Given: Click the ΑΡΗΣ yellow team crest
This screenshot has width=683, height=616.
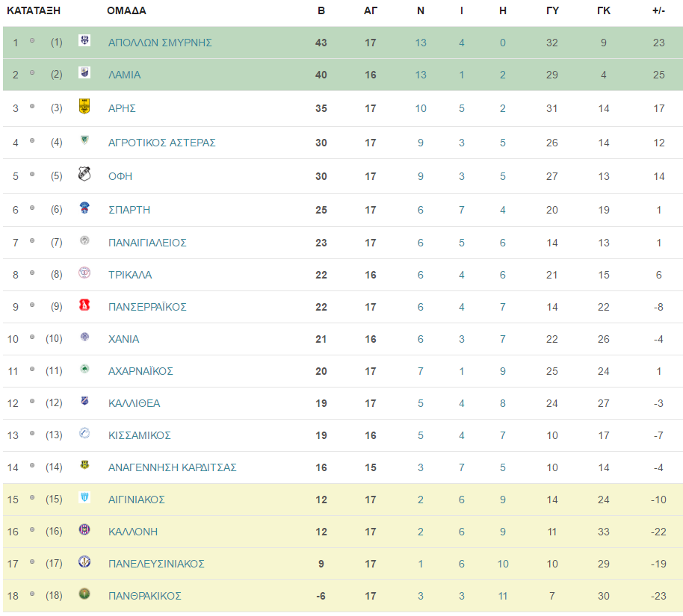Looking at the screenshot, I should click(x=84, y=106).
